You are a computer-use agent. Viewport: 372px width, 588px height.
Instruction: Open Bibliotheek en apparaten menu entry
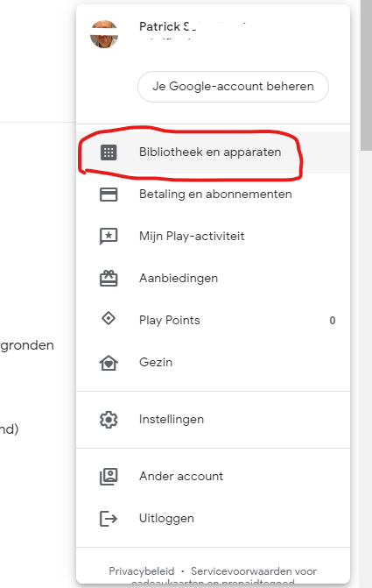[213, 152]
